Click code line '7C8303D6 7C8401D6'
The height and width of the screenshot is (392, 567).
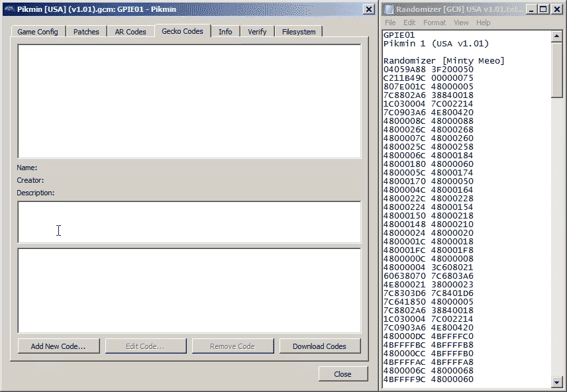point(428,293)
